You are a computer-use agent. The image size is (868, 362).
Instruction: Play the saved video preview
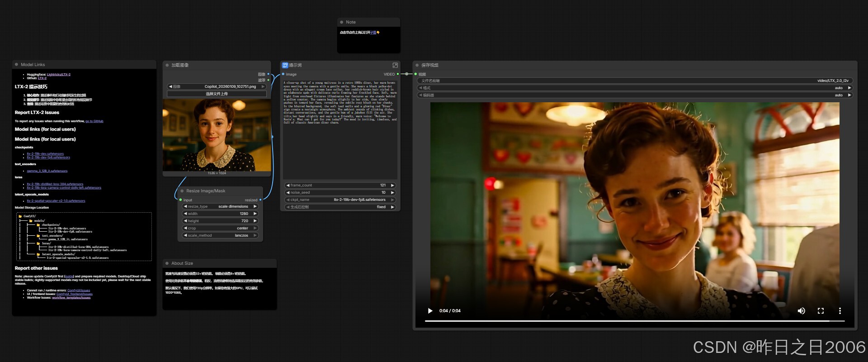430,311
